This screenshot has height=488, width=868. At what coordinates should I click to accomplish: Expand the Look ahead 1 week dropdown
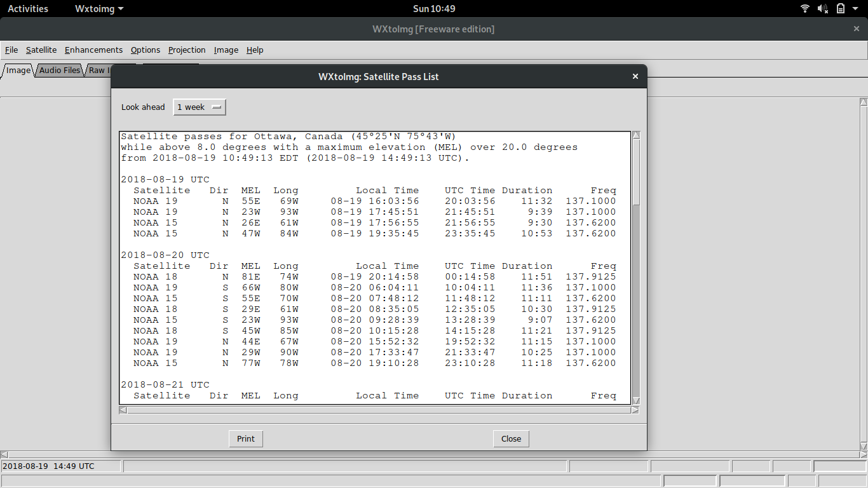(x=200, y=107)
